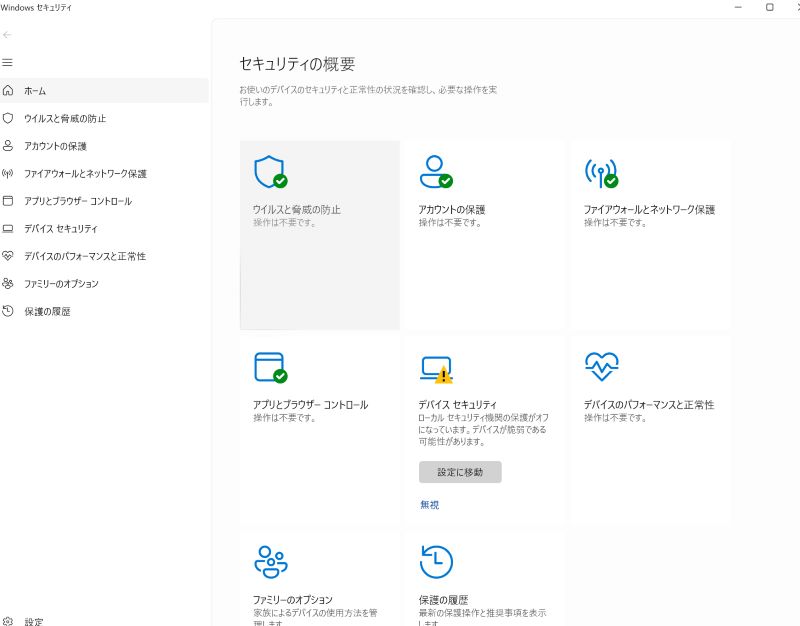Click the large heartbeat health icon
This screenshot has width=800, height=626.
coord(602,367)
